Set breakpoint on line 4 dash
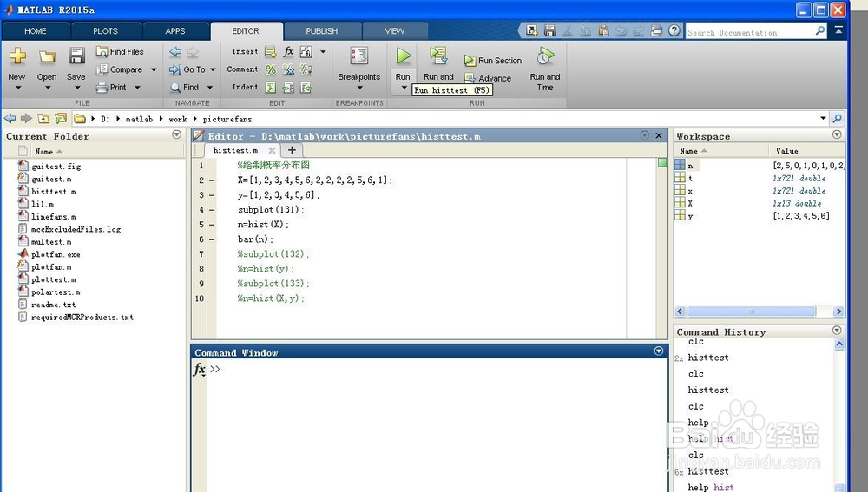 [x=212, y=210]
